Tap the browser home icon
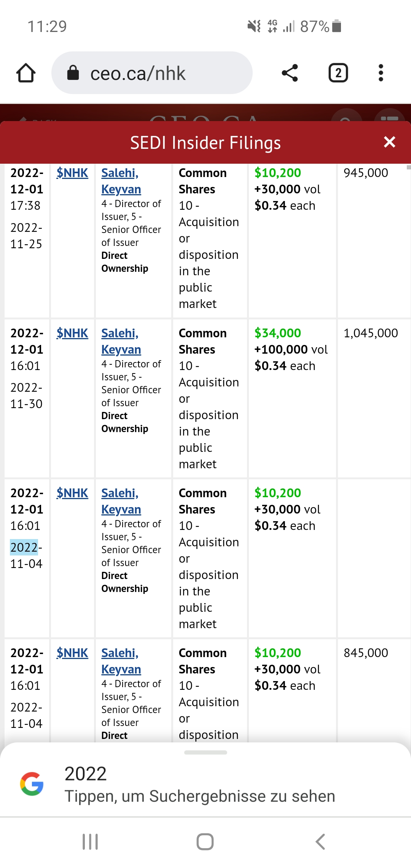 pyautogui.click(x=26, y=73)
